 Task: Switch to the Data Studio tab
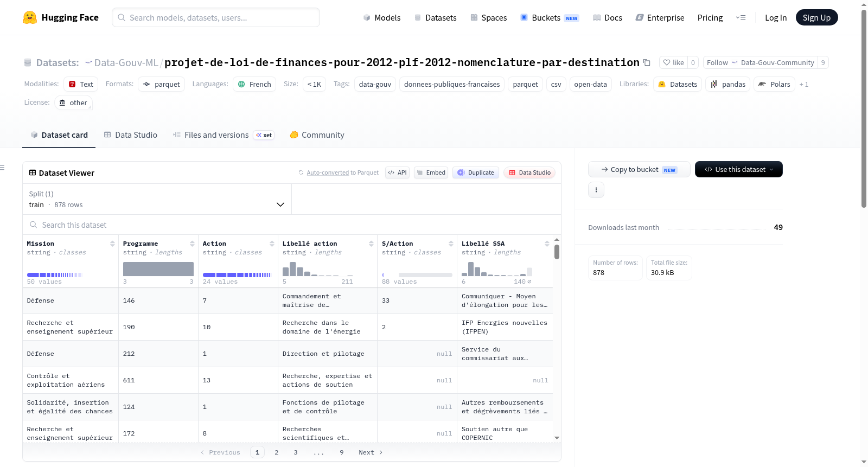131,135
